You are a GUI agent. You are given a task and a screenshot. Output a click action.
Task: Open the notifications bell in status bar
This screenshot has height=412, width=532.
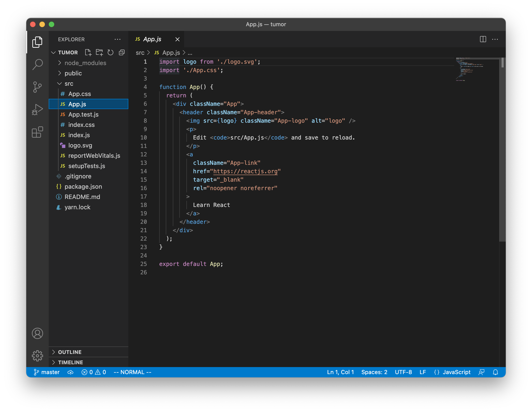coord(495,372)
